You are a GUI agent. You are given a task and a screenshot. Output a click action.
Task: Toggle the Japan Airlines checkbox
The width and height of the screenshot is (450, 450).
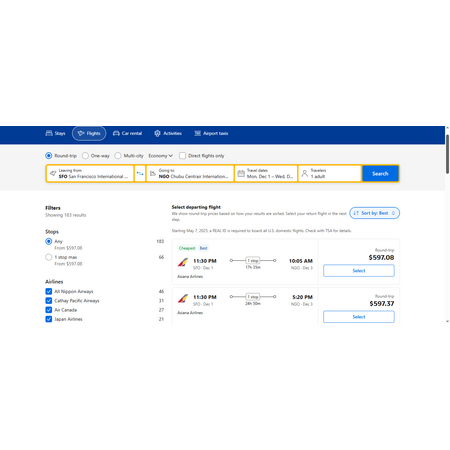tap(49, 319)
